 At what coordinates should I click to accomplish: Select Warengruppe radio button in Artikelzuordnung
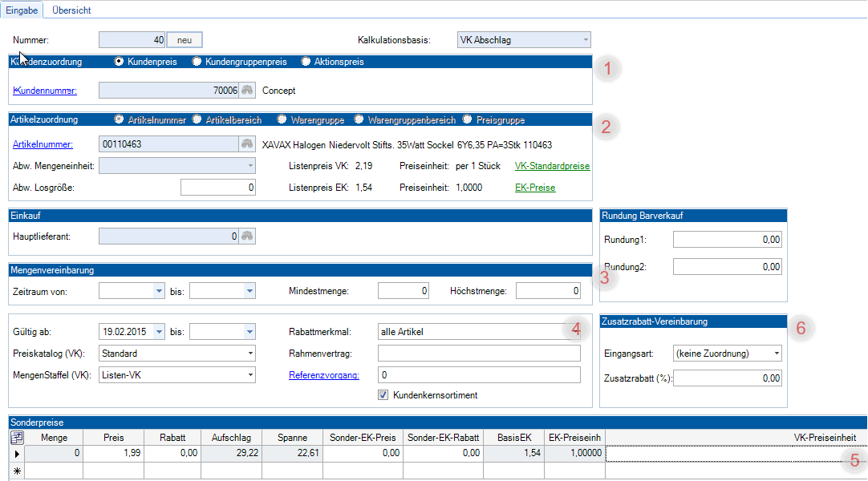(x=282, y=119)
